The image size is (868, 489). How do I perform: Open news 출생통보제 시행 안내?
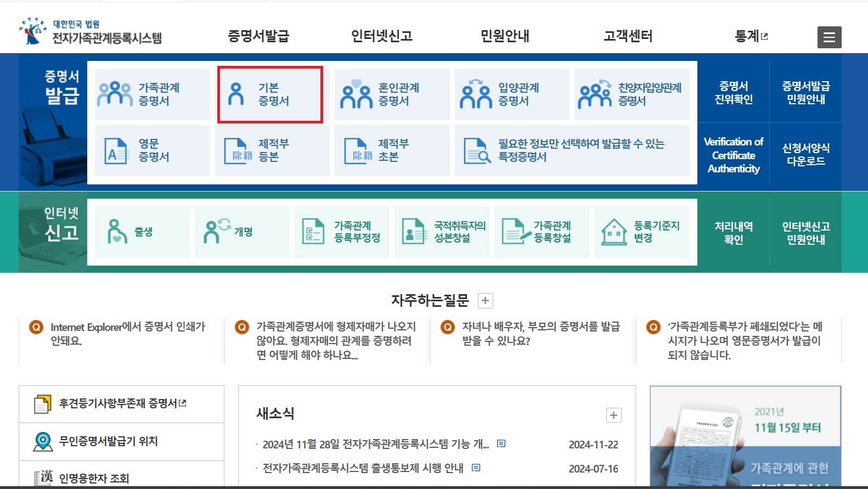(x=363, y=468)
